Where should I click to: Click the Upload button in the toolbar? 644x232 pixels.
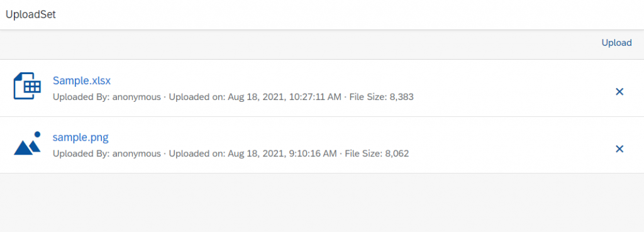click(x=616, y=43)
